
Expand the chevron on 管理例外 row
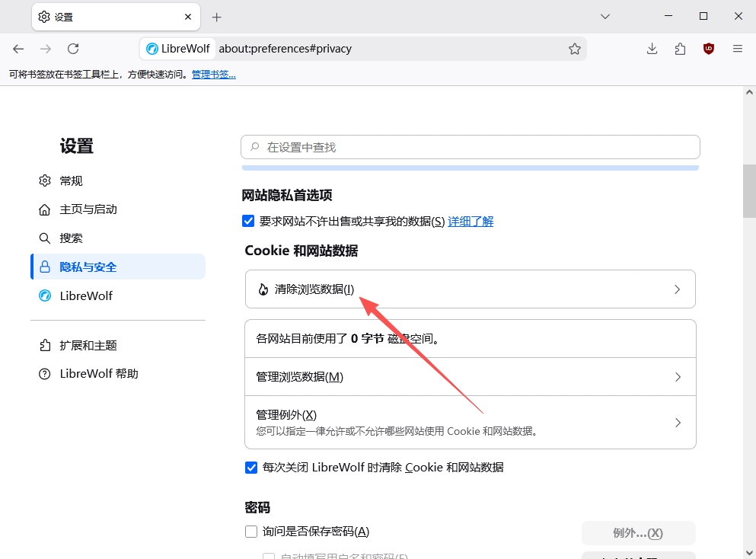pos(678,423)
